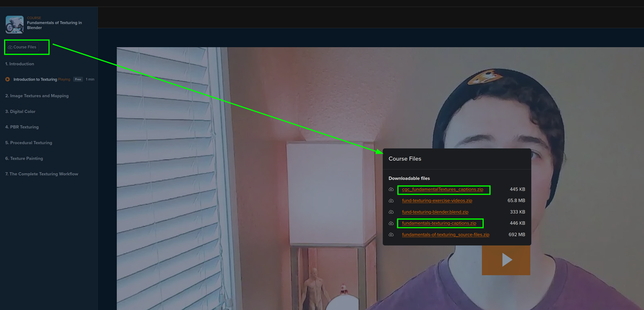This screenshot has height=310, width=644.
Task: Download fundamentals-of-texturing_source-files.zip
Action: coord(445,235)
